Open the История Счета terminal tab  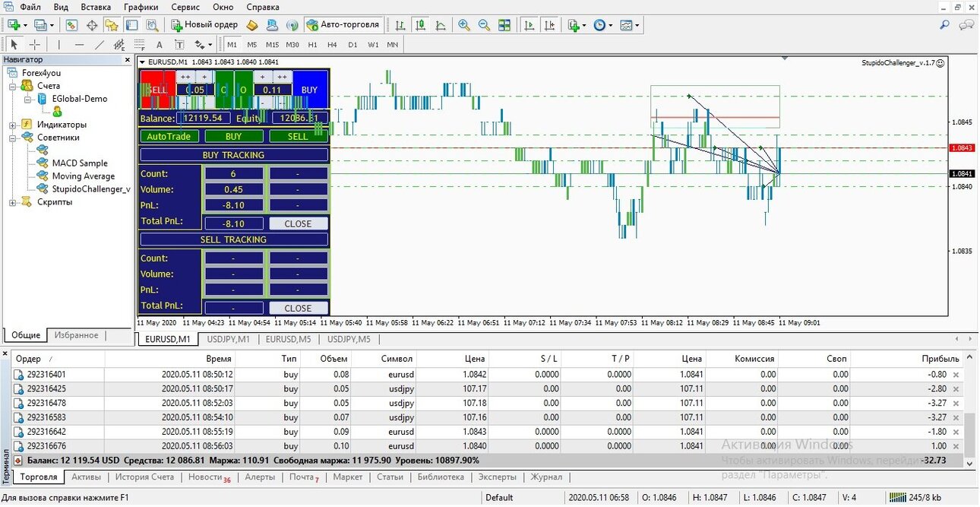144,477
